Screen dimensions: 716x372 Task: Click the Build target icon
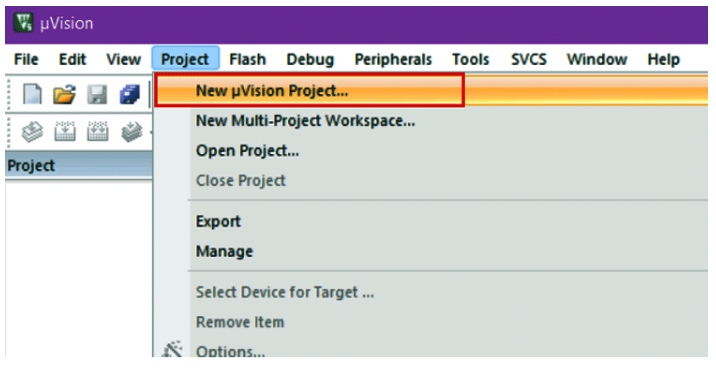tap(65, 131)
